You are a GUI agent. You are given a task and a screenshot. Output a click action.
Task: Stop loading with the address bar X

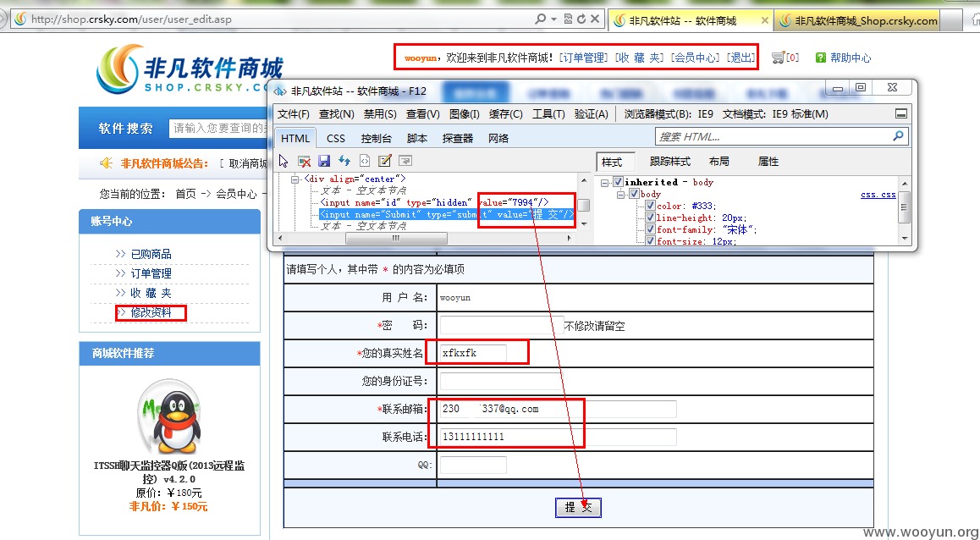[595, 19]
